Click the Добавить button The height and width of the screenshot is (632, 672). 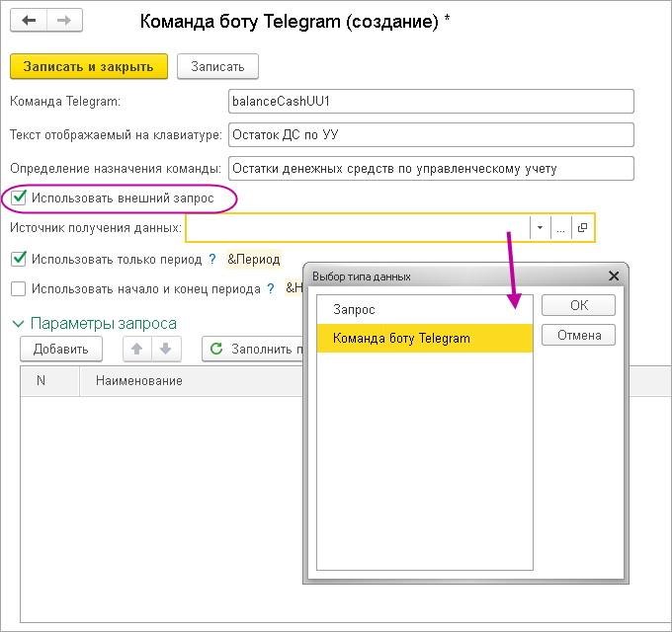61,349
